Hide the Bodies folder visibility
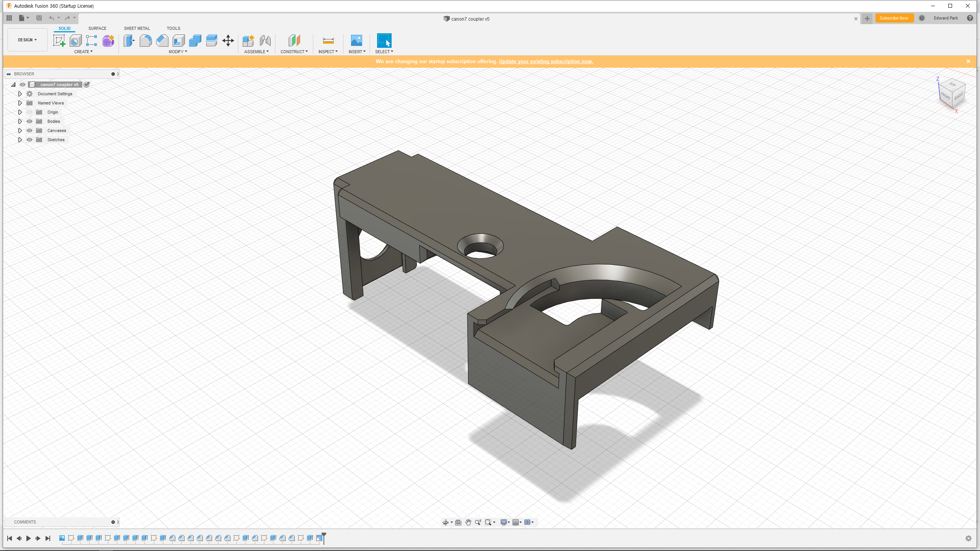The image size is (980, 551). pos(29,121)
